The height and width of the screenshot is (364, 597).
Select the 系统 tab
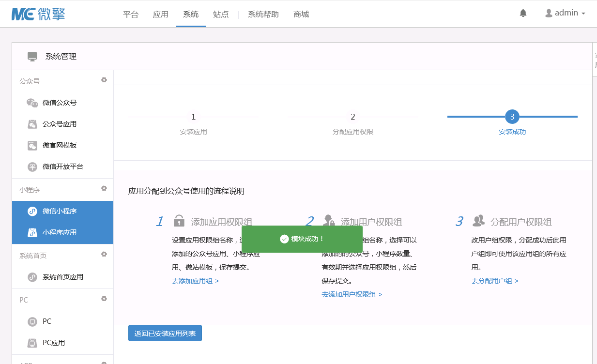pyautogui.click(x=191, y=14)
